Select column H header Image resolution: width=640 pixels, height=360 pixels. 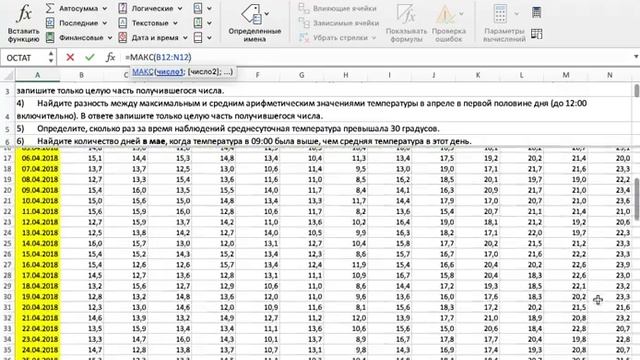click(346, 75)
